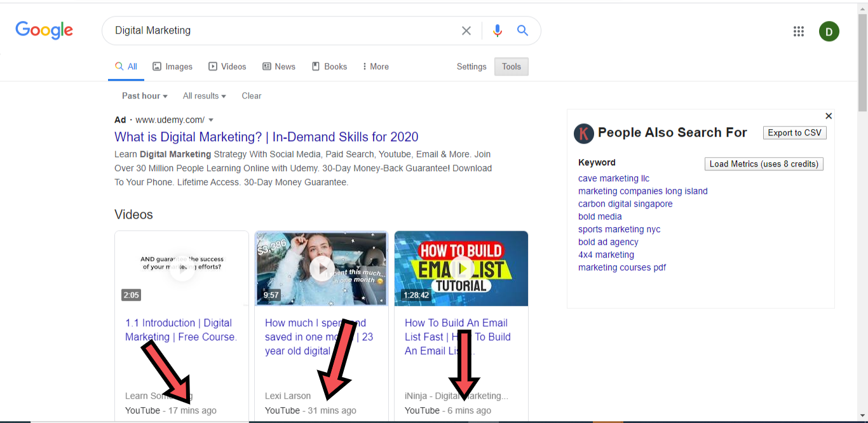Click the YouTube - 17 mins ago text
The width and height of the screenshot is (868, 423).
[170, 411]
